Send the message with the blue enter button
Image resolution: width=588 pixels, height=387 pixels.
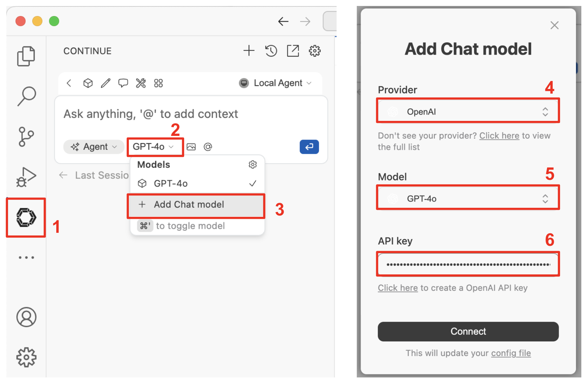(309, 147)
